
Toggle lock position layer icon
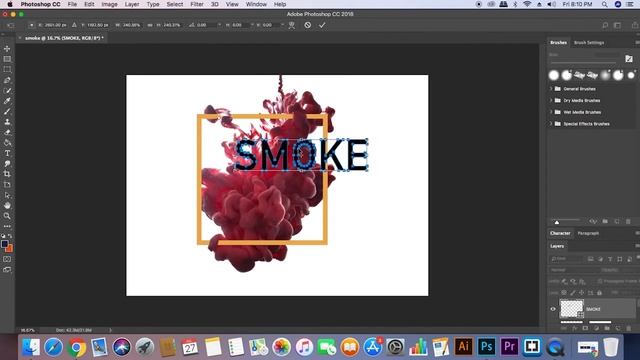tap(582, 293)
